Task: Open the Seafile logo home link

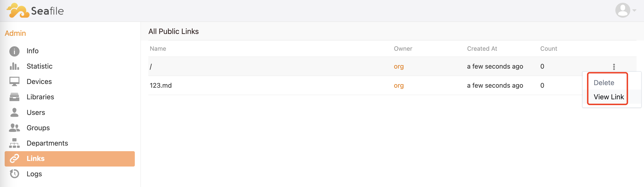Action: 35,11
